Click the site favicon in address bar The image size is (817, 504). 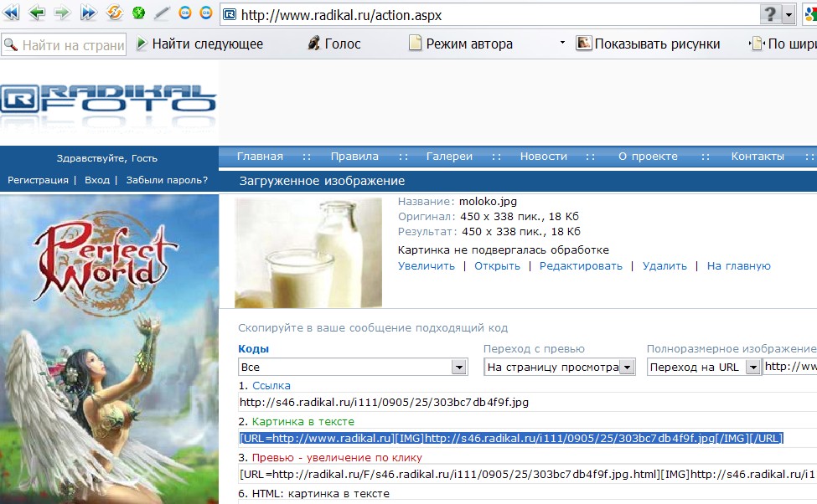230,14
